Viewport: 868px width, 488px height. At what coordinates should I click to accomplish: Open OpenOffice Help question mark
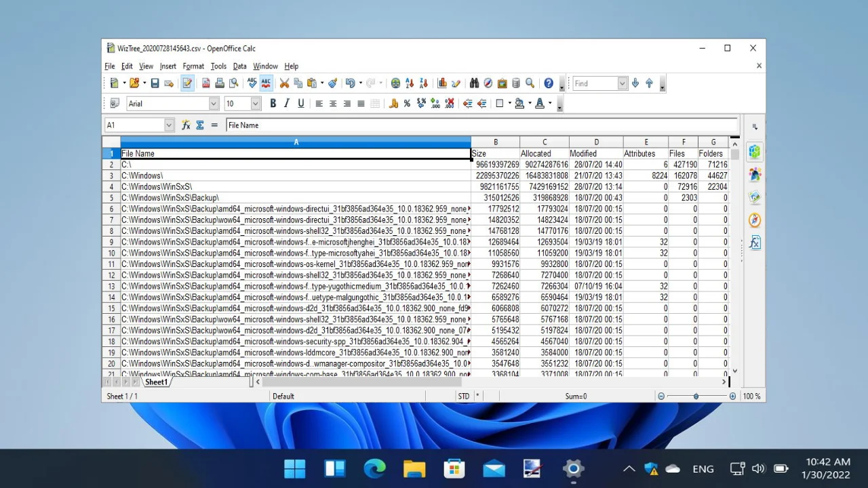coord(549,83)
